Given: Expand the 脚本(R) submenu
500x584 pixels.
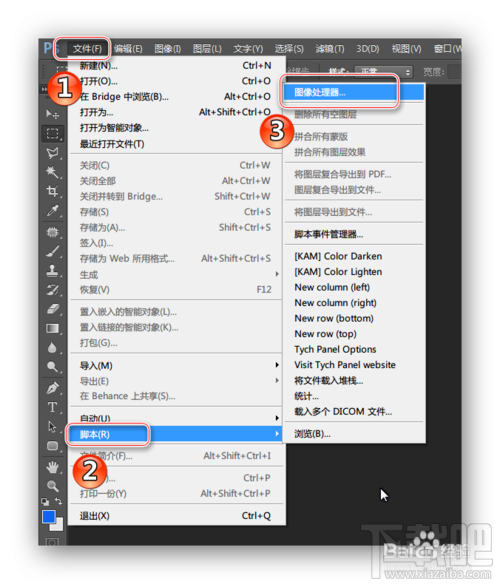Looking at the screenshot, I should [x=176, y=434].
